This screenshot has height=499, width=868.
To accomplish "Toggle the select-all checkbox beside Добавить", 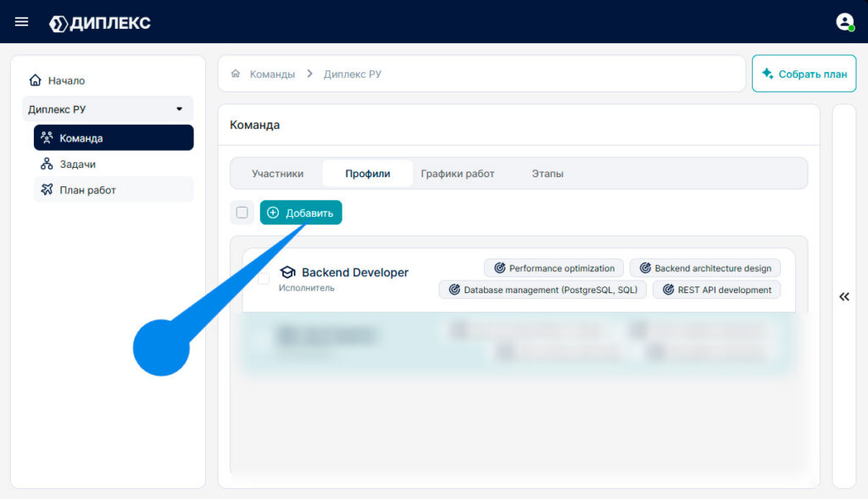I will click(x=242, y=213).
